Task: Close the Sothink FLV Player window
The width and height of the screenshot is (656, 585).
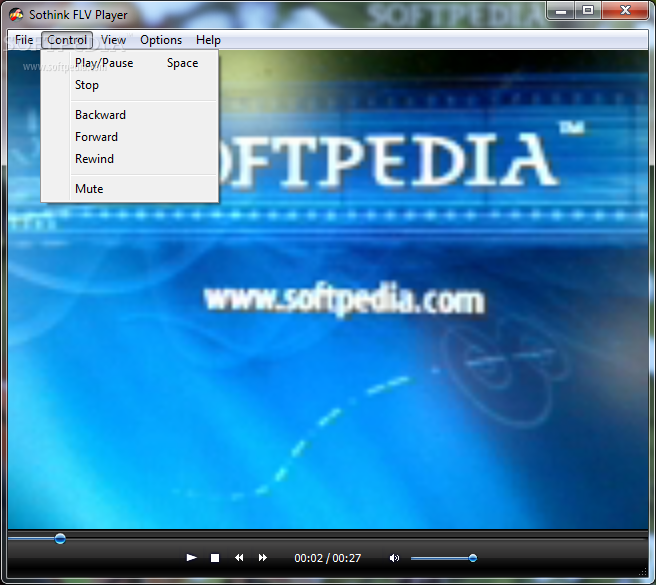Action: pyautogui.click(x=625, y=11)
